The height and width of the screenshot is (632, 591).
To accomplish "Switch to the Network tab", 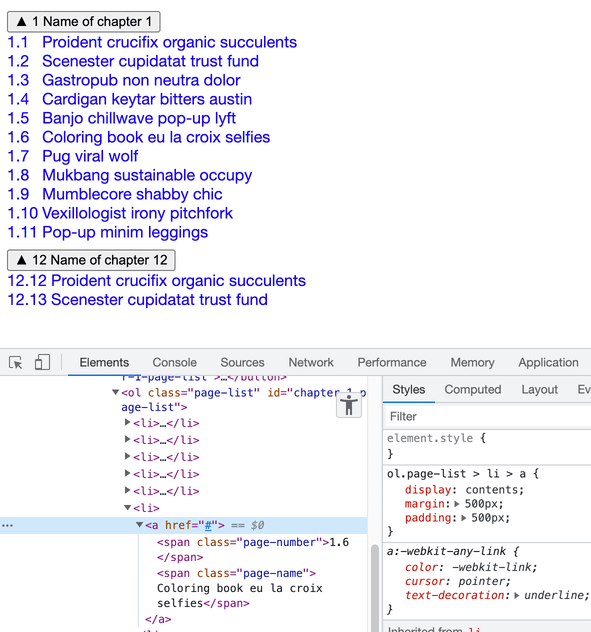I will tap(311, 362).
